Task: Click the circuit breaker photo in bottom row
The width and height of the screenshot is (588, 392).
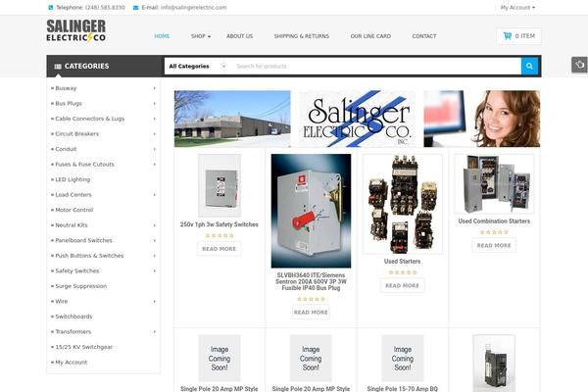Action: click(x=494, y=364)
